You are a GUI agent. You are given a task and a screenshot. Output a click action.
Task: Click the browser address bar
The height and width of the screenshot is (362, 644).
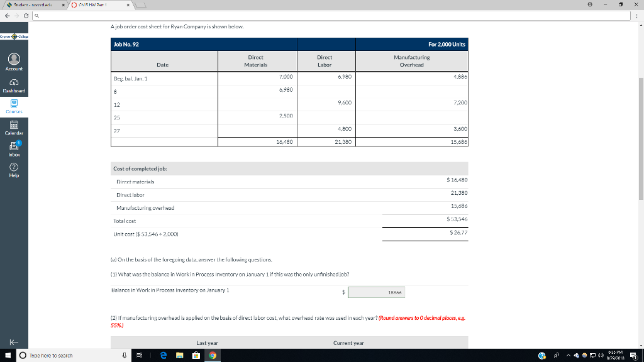click(x=331, y=16)
